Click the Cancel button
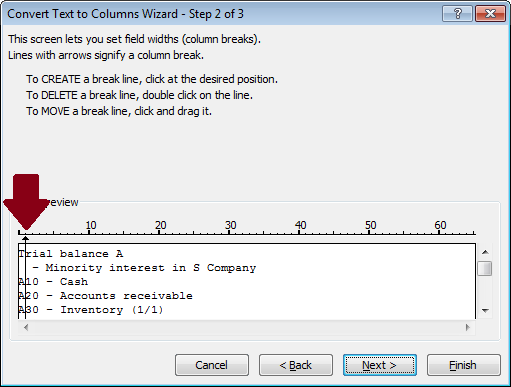This screenshot has width=511, height=387. click(212, 365)
